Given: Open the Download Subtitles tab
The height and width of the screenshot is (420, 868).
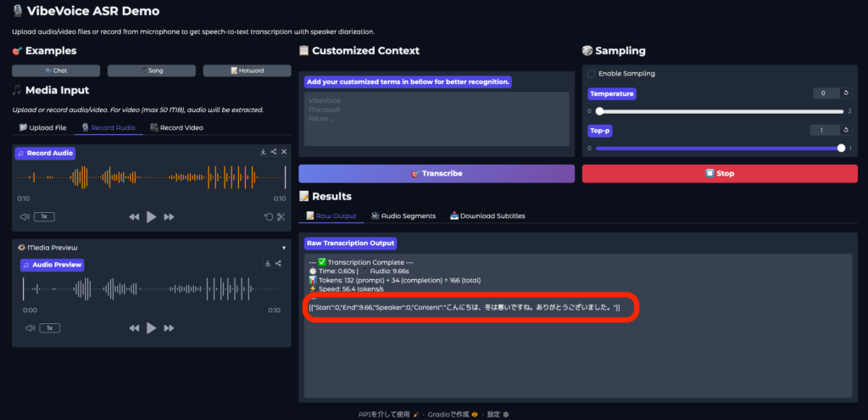Looking at the screenshot, I should point(487,216).
